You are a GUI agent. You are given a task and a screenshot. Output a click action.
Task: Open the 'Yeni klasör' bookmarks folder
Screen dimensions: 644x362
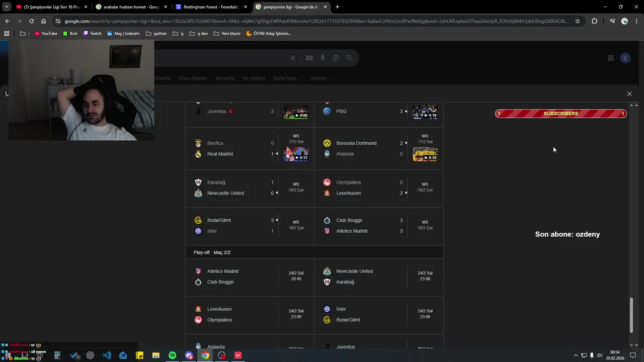[227, 34]
